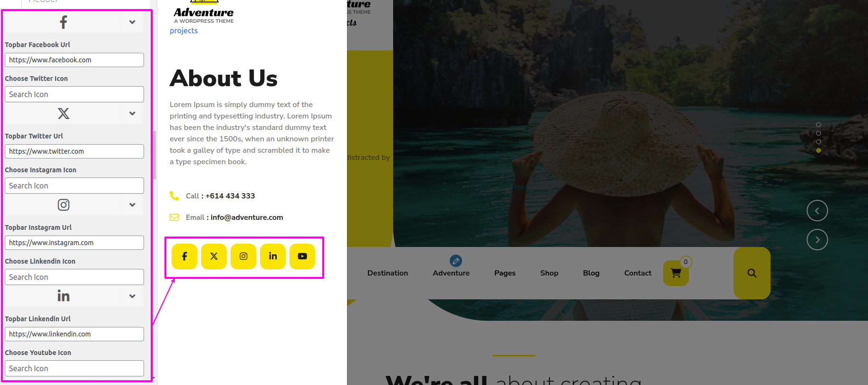This screenshot has height=385, width=868.
Task: Go to previous slide arrow
Action: click(x=817, y=211)
